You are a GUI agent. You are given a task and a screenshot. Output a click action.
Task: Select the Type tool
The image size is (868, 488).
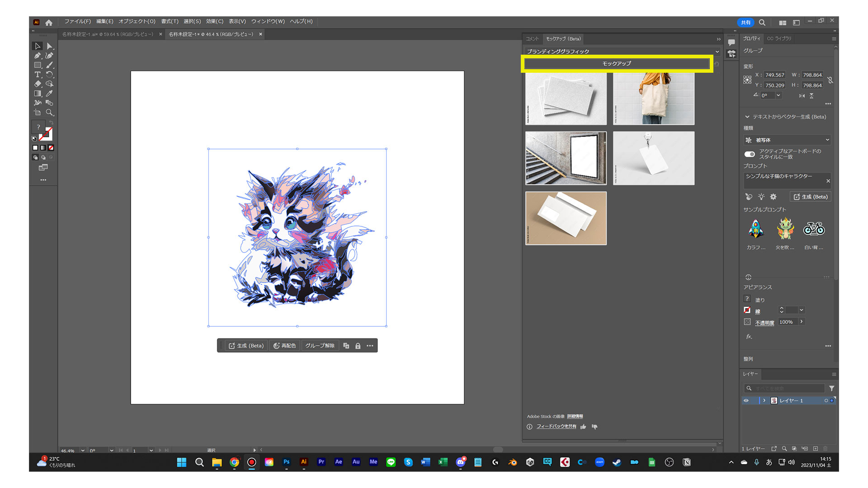coord(38,75)
